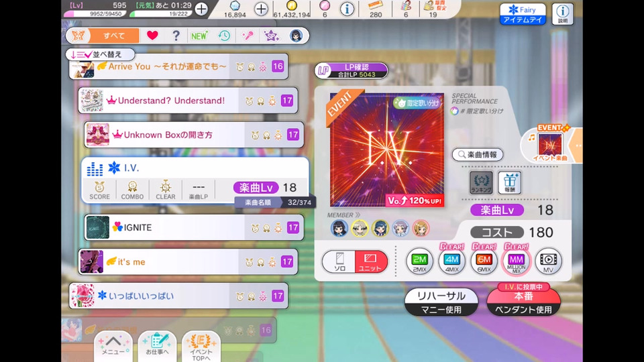Open the currency info icon in the top bar
The height and width of the screenshot is (362, 644).
(347, 9)
